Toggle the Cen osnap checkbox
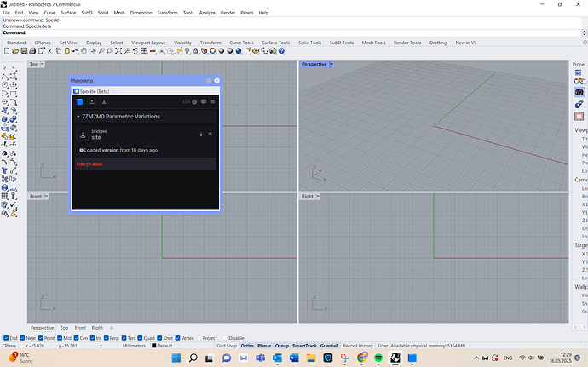Viewport: 588px width, 367px height. coord(76,338)
